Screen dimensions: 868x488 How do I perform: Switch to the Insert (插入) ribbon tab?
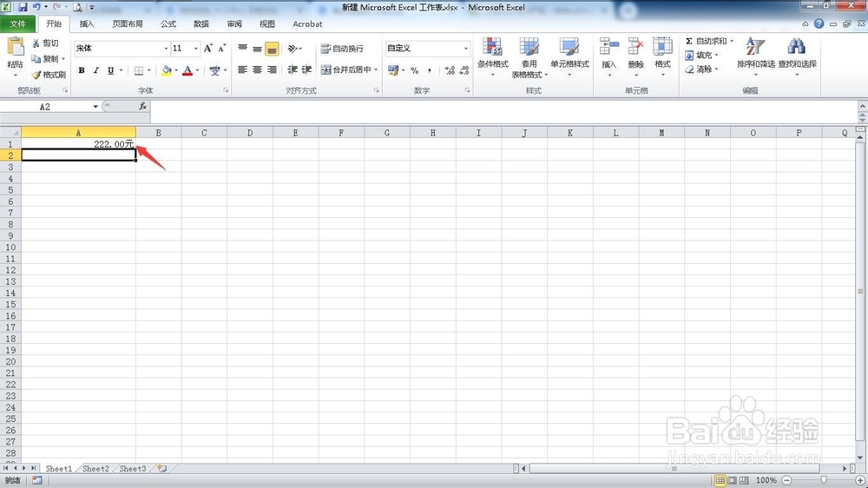(87, 23)
